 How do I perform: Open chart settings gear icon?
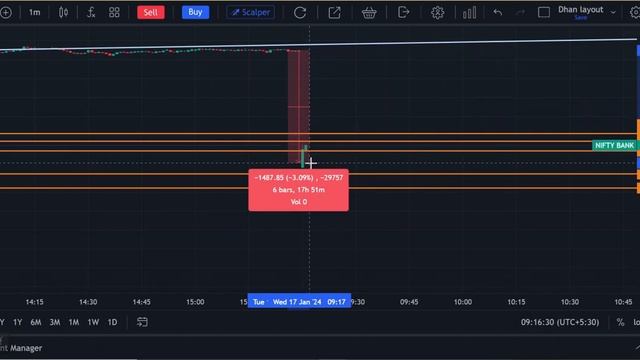coord(438,13)
